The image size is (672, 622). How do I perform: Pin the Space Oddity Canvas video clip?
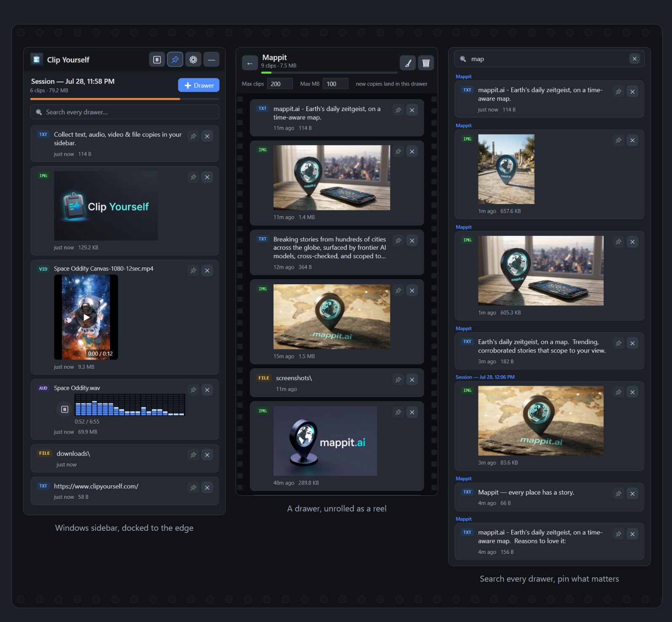click(193, 270)
